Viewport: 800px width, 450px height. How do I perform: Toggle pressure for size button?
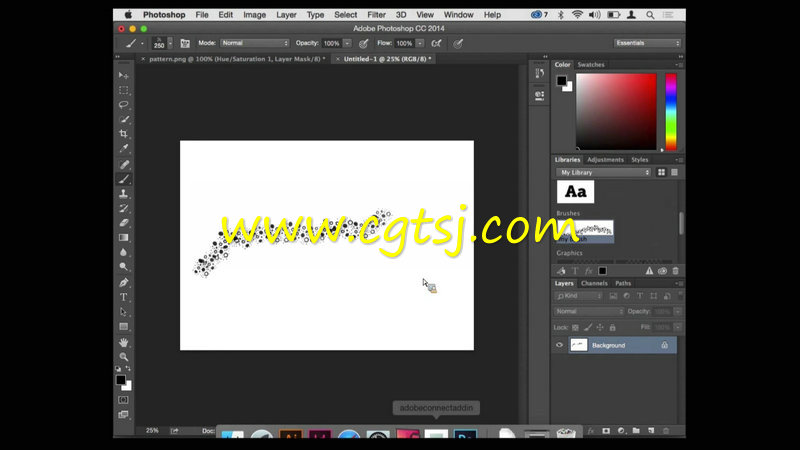coord(458,44)
